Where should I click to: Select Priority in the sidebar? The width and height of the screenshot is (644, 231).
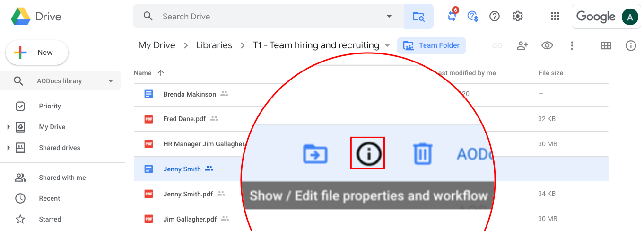(x=50, y=106)
